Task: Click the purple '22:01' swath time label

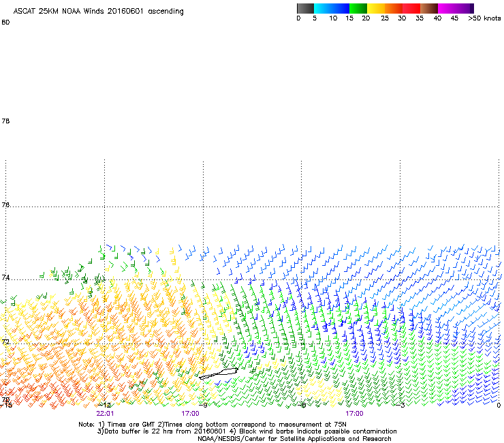Action: pyautogui.click(x=105, y=414)
